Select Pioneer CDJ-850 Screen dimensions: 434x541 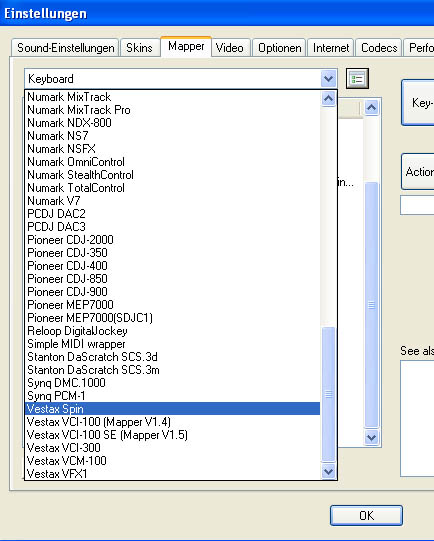(172, 279)
